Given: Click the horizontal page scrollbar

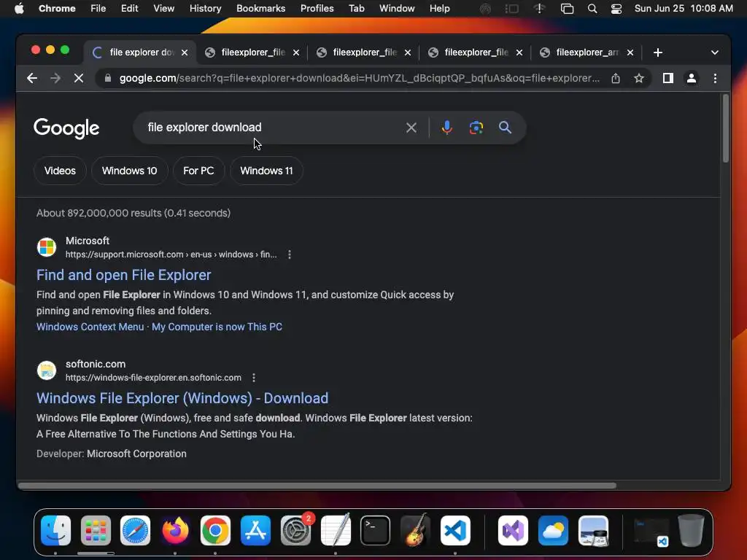Looking at the screenshot, I should [317, 486].
